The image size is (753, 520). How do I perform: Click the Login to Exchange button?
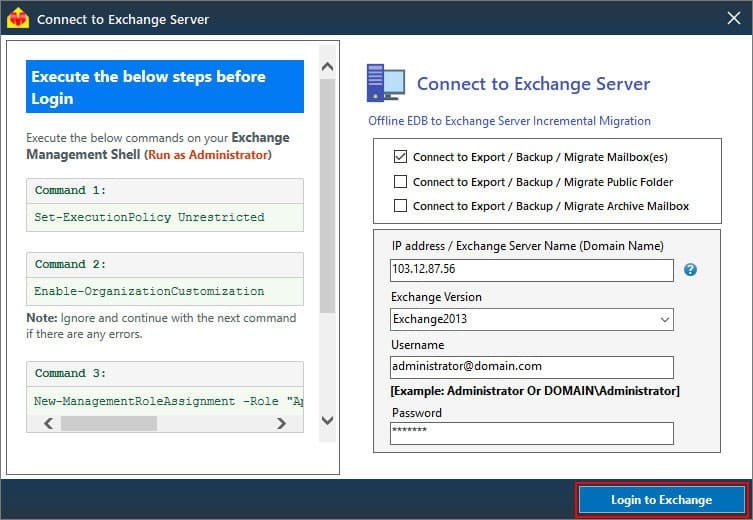click(x=661, y=499)
